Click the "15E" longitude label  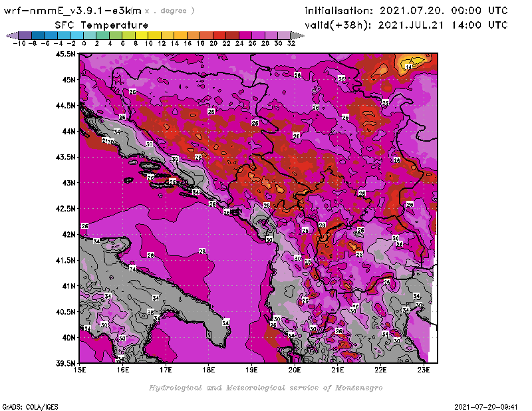tap(80, 370)
